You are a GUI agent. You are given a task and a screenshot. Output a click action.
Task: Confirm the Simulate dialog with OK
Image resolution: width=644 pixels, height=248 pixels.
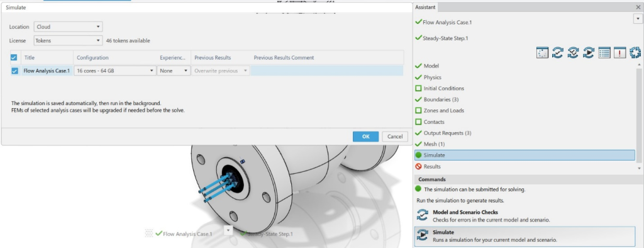365,137
